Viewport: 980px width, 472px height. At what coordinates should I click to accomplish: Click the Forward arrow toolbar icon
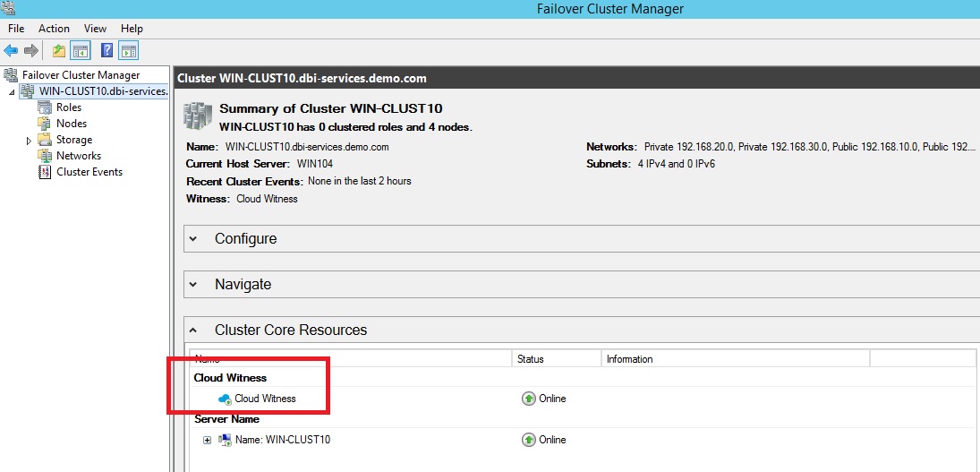[31, 51]
